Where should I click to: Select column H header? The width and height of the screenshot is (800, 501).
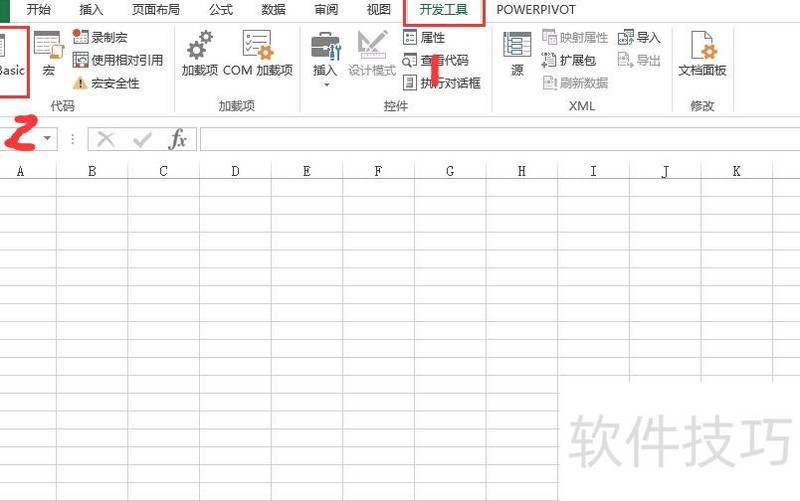[521, 171]
